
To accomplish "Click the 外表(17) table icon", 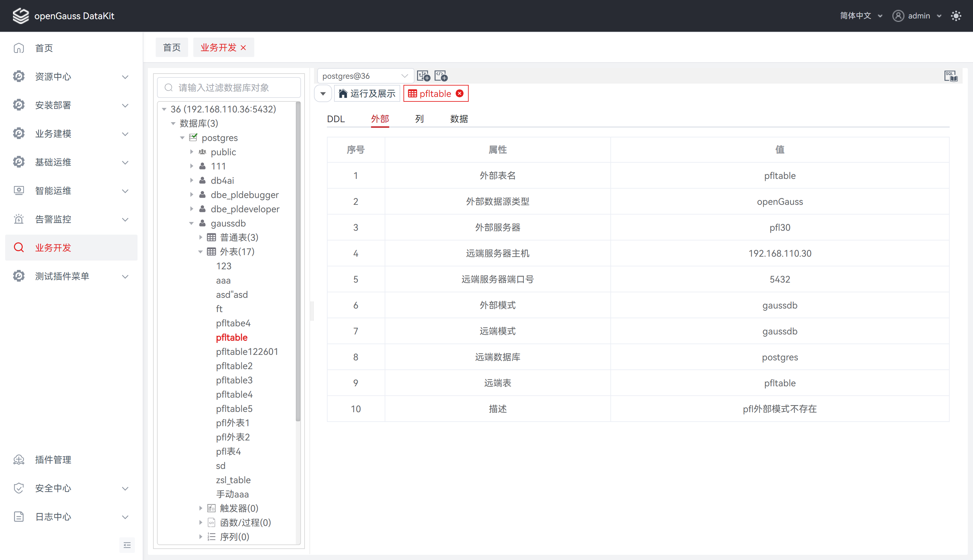I will pos(211,251).
